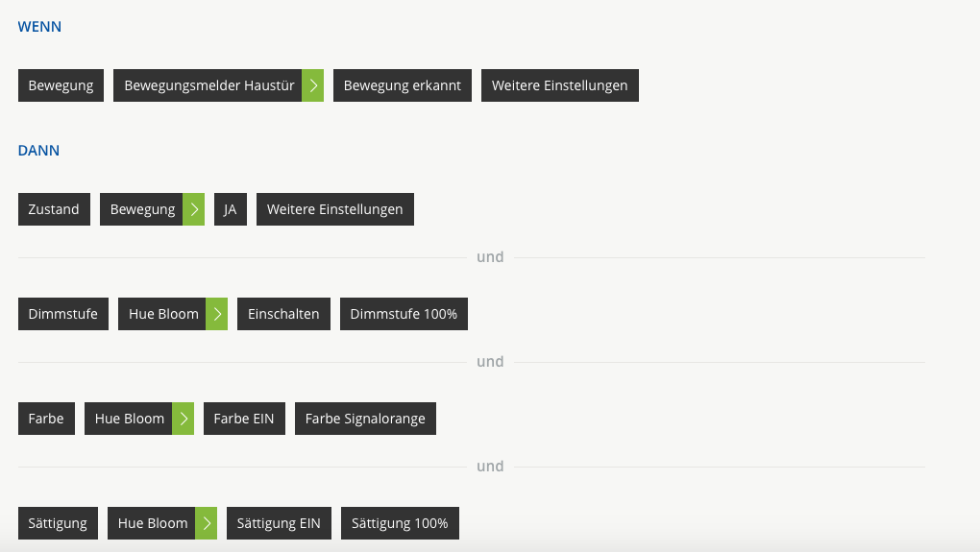
Task: Click the green chevron beside the Bewegung device
Action: (193, 209)
